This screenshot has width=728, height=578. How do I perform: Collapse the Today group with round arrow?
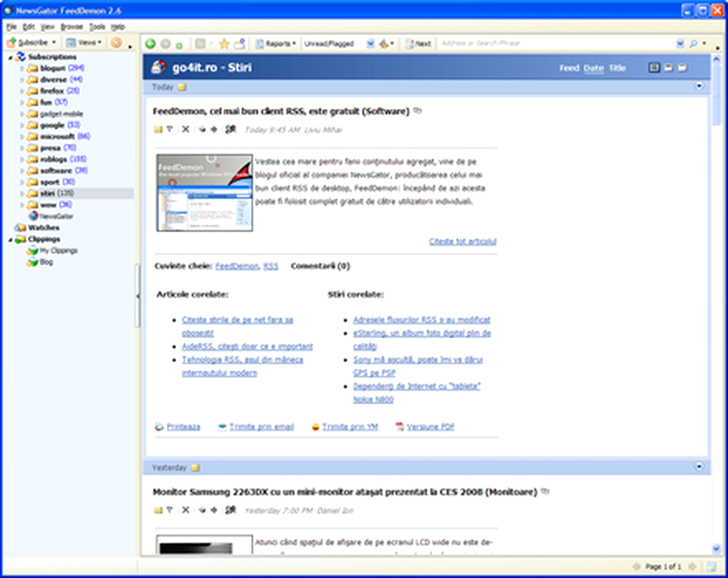pos(699,85)
